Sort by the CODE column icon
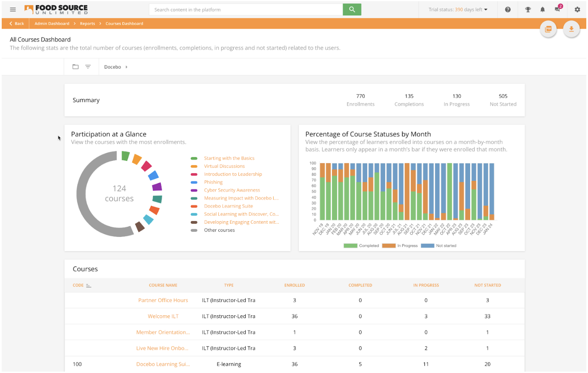This screenshot has height=373, width=588. pyautogui.click(x=88, y=285)
